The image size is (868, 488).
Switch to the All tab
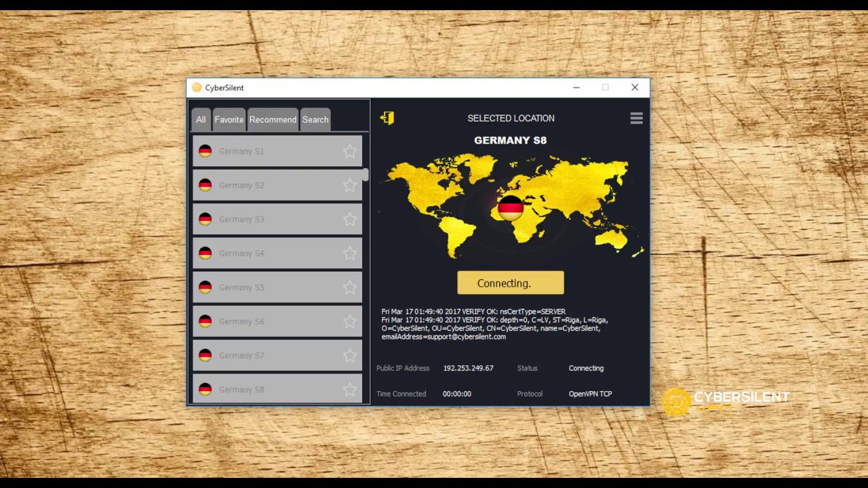click(201, 119)
